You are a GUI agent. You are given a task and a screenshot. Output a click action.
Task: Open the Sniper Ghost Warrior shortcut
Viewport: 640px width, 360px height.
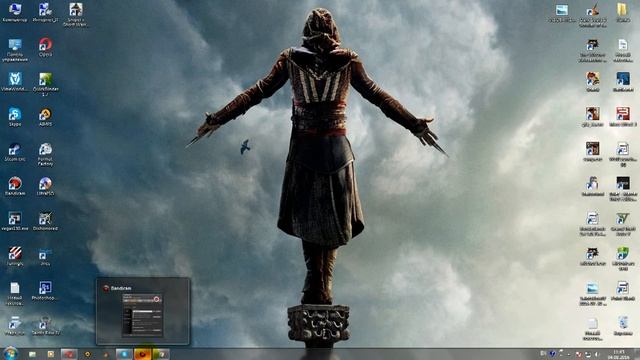[76, 15]
